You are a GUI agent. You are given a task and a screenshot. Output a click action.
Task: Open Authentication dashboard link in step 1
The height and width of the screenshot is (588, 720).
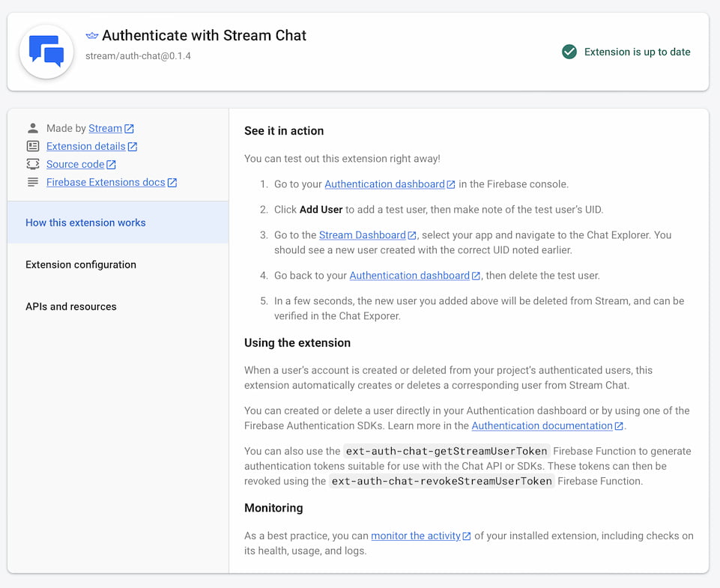click(385, 184)
